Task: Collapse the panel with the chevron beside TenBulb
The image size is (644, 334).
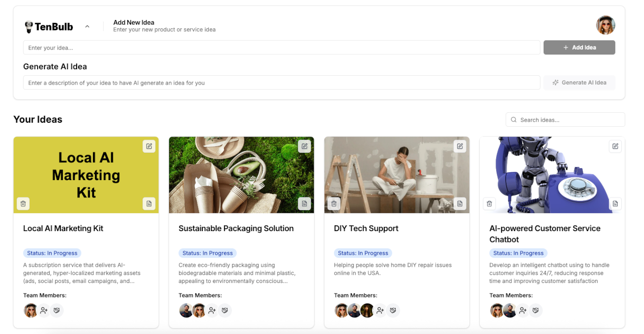Action: (87, 27)
